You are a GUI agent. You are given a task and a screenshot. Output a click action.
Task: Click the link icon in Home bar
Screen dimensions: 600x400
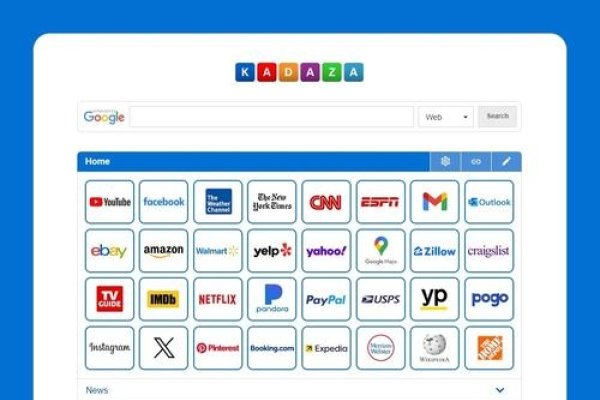tap(476, 162)
